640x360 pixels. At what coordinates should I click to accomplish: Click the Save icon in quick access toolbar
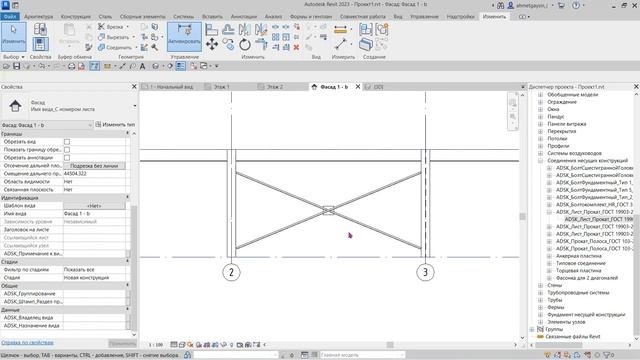[17, 66]
